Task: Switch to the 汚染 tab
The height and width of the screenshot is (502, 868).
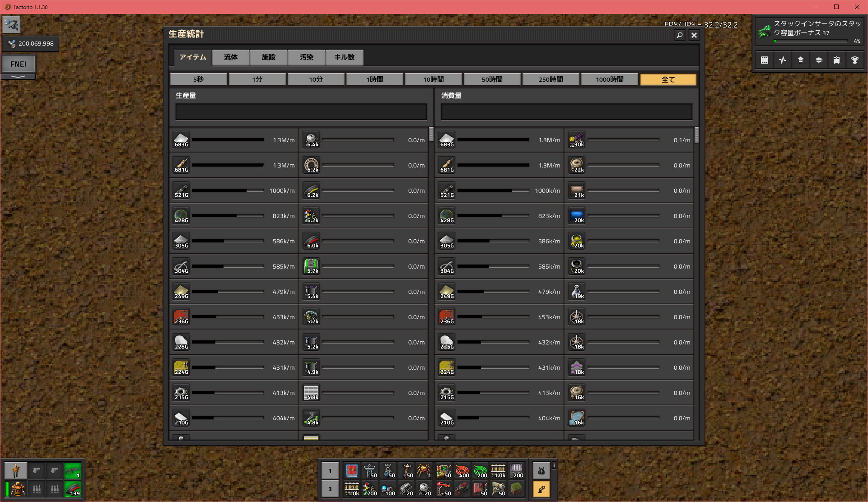Action: (x=307, y=57)
